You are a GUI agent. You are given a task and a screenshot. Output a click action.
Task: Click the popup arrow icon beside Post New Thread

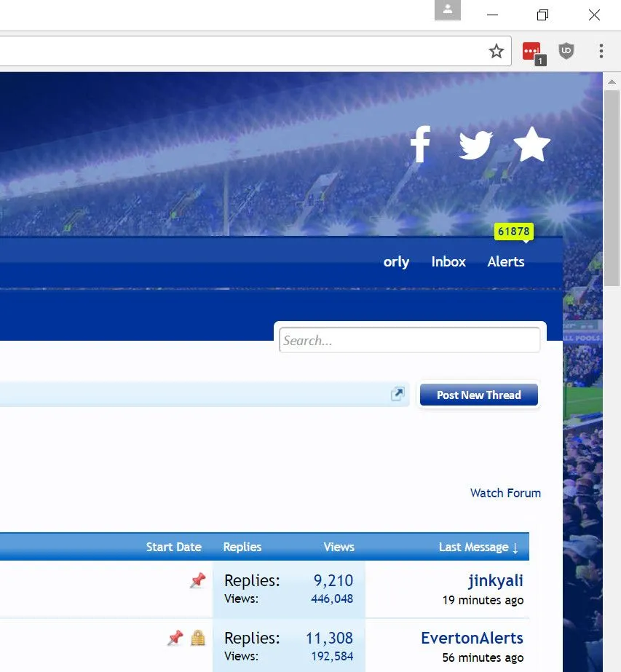397,395
